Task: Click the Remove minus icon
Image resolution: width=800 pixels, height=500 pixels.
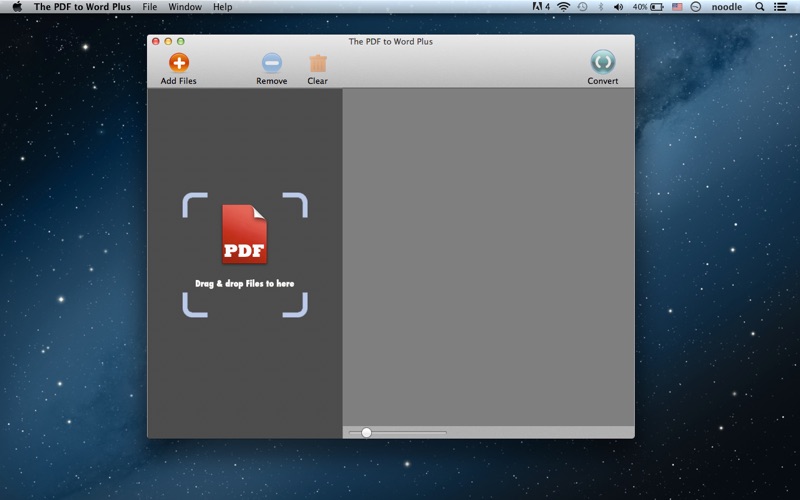Action: point(271,63)
